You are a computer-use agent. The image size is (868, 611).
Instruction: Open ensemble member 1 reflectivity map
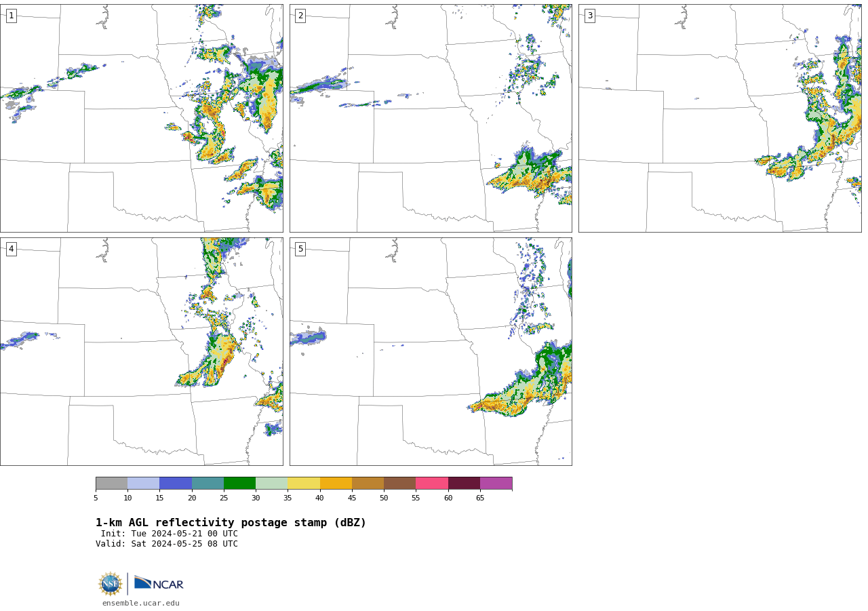[141, 118]
